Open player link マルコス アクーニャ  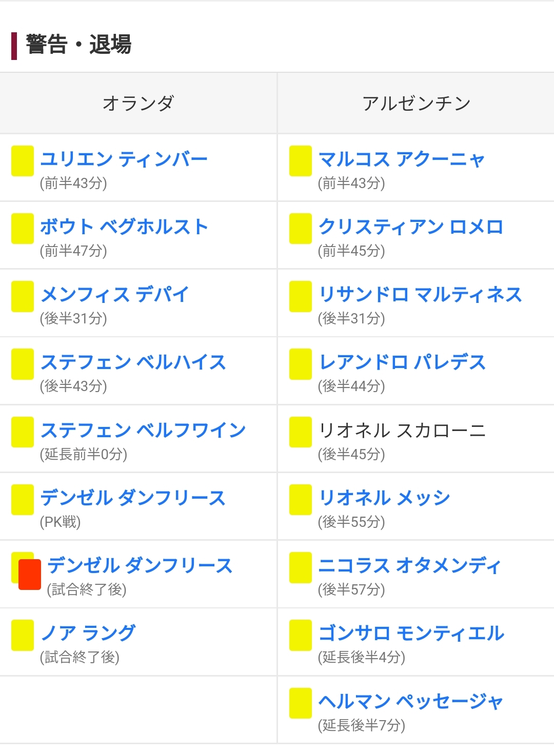(x=402, y=159)
